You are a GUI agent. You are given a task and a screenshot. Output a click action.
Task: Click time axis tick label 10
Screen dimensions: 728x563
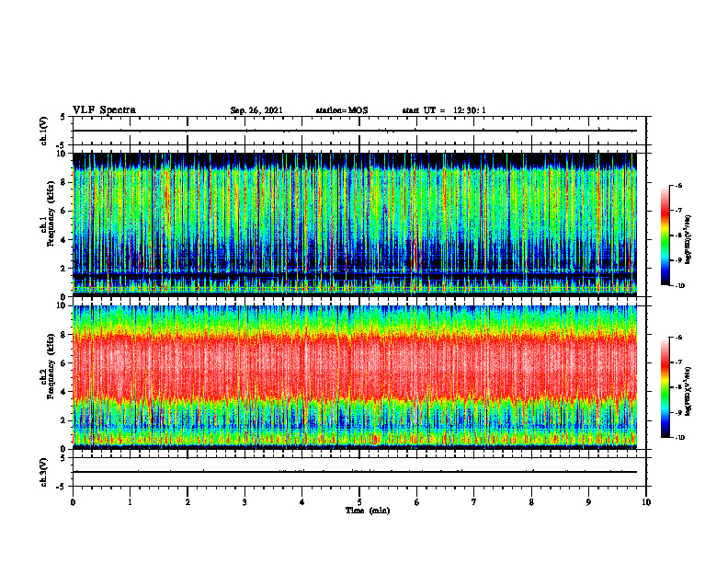[x=646, y=502]
